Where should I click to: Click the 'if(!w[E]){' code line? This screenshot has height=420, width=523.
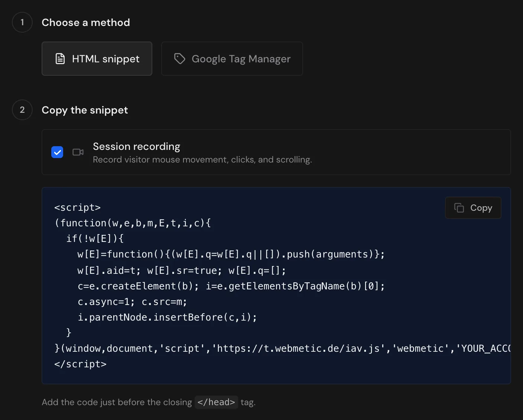(x=95, y=239)
